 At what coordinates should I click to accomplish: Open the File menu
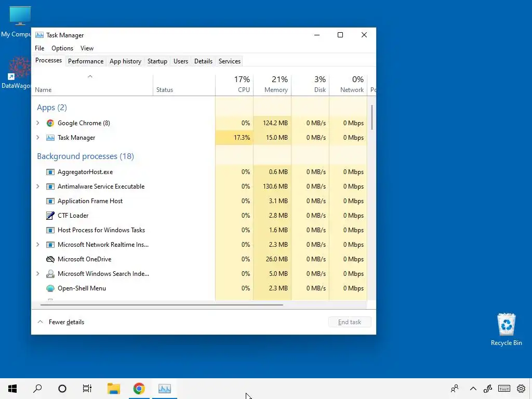pyautogui.click(x=39, y=48)
